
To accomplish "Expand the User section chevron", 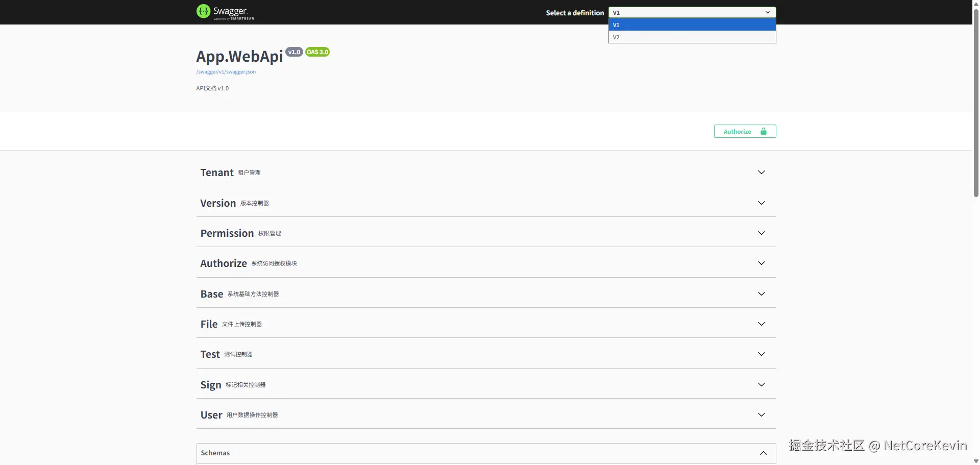I will pos(762,415).
